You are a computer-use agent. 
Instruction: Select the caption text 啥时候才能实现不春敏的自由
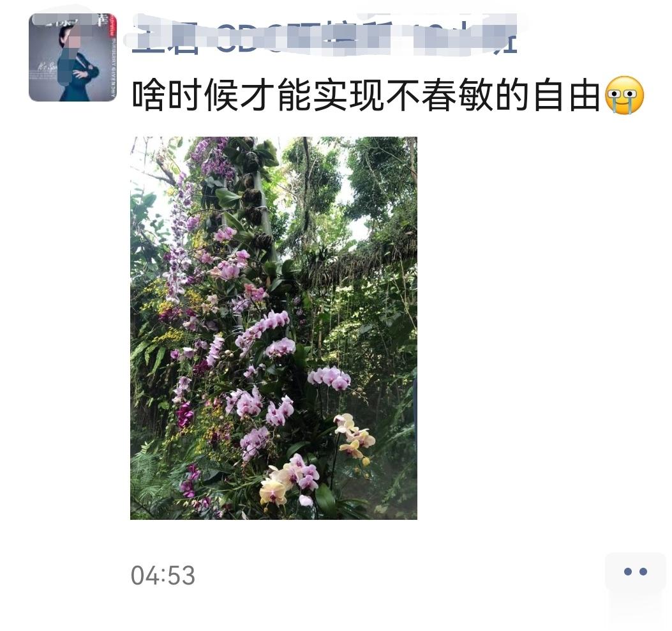pyautogui.click(x=366, y=95)
